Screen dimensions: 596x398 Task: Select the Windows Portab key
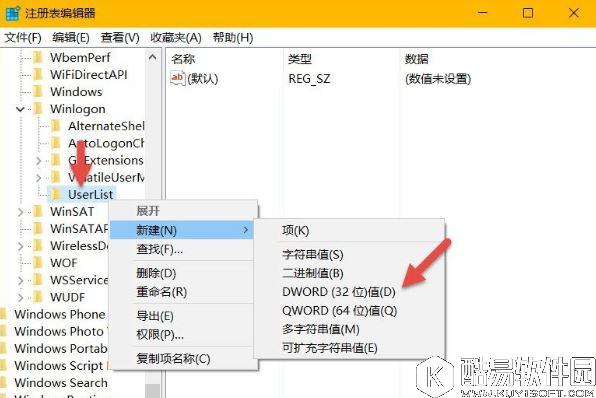click(61, 348)
